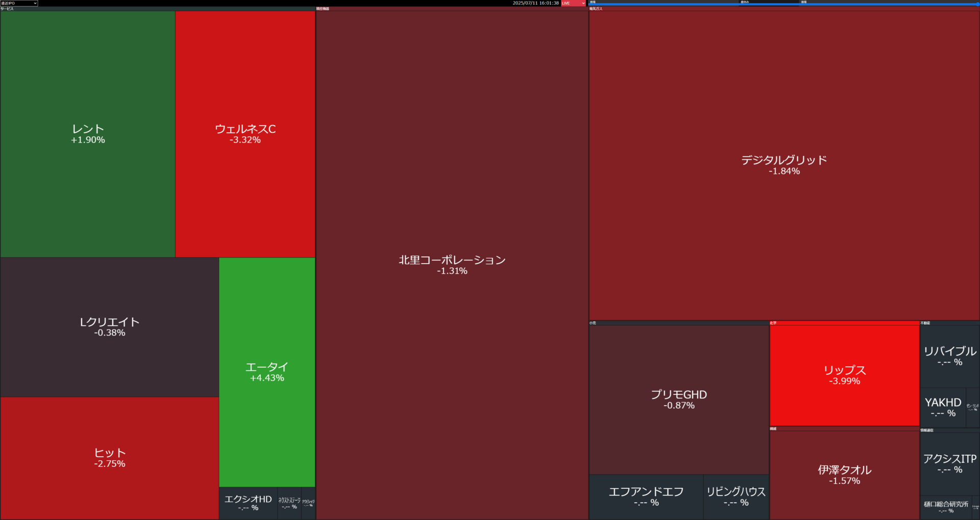This screenshot has height=520, width=980.
Task: Click the エータイ +4.43% tile
Action: click(267, 372)
